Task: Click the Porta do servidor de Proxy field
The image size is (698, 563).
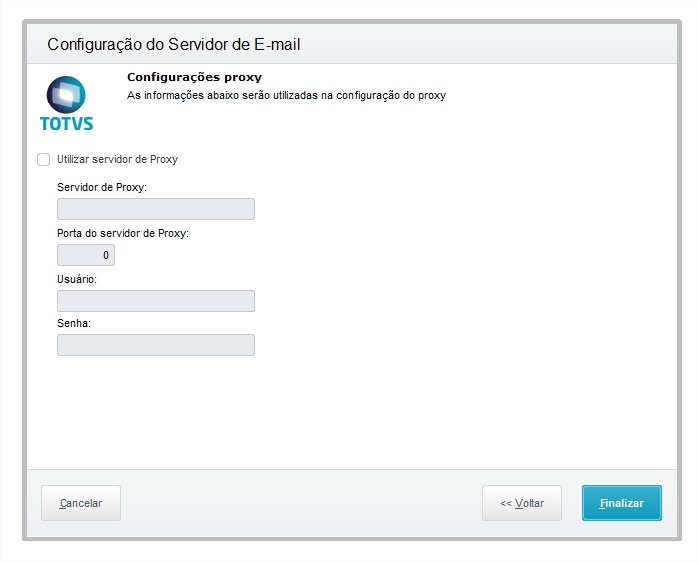Action: [86, 255]
